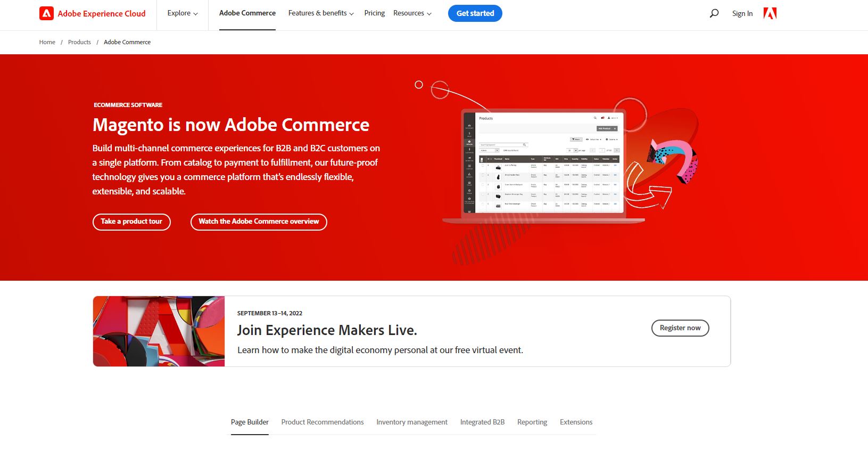
Task: Go to the Products breadcrumb
Action: 79,42
